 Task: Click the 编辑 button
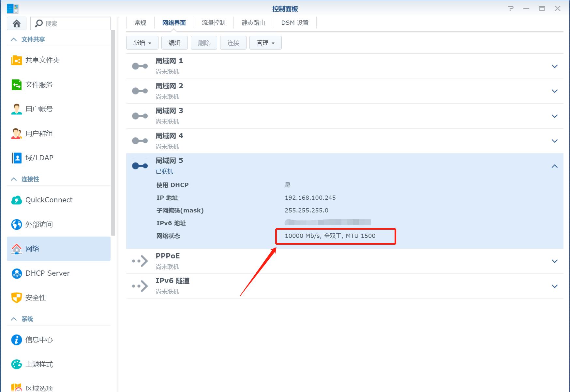tap(174, 42)
